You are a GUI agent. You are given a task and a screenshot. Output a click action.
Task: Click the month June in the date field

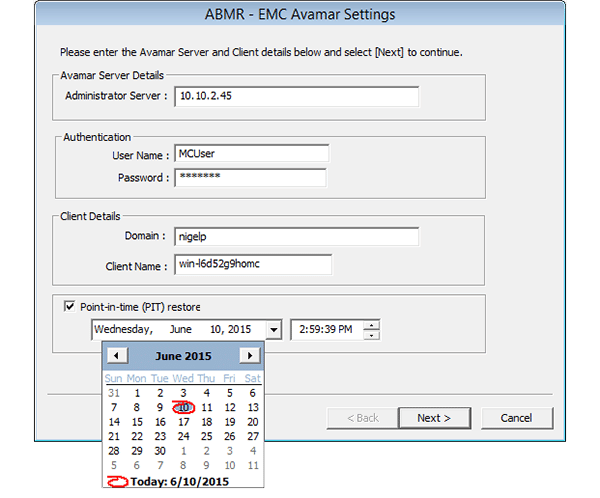(x=181, y=330)
